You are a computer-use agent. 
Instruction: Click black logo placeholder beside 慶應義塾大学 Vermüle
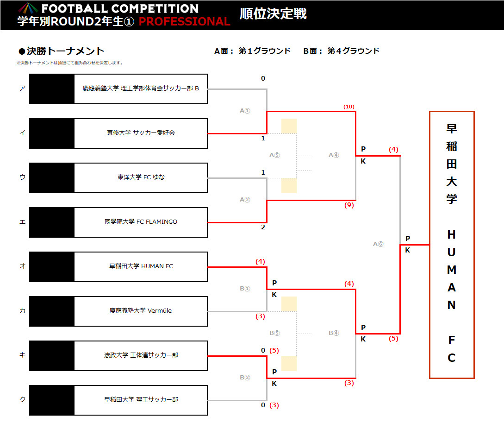point(52,311)
